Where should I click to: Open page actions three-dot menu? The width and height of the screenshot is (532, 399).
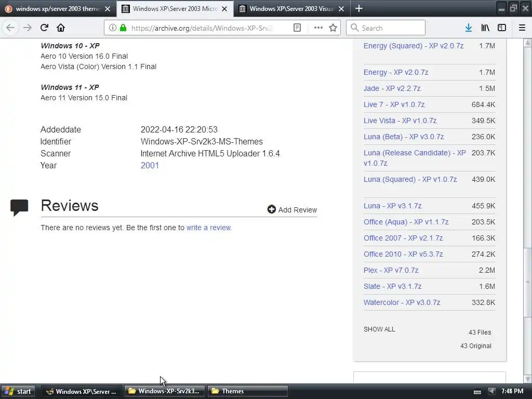pos(318,28)
